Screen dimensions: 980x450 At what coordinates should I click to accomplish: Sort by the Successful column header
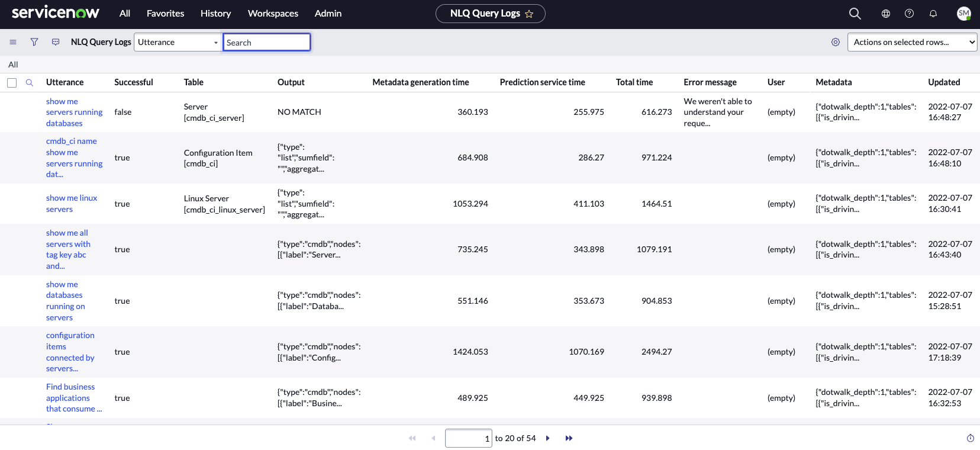tap(134, 82)
